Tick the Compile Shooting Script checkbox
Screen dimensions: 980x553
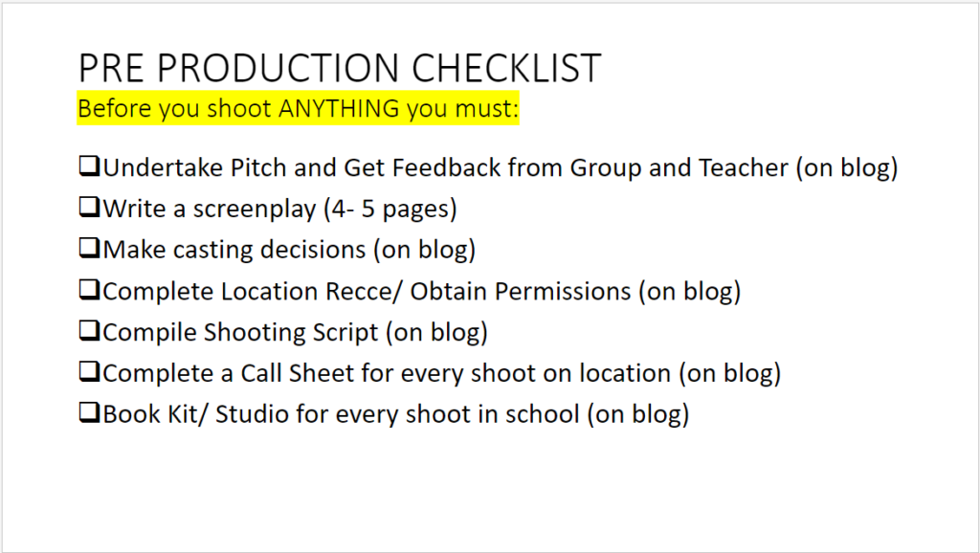click(89, 330)
